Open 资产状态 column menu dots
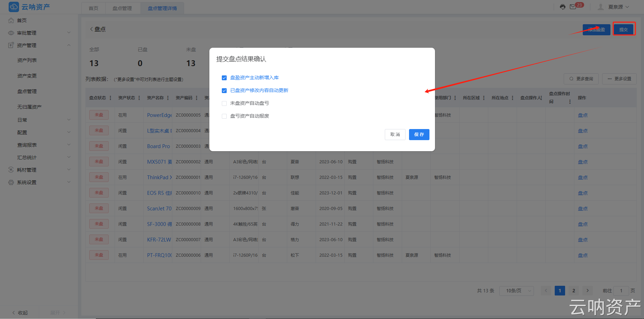 [x=139, y=98]
